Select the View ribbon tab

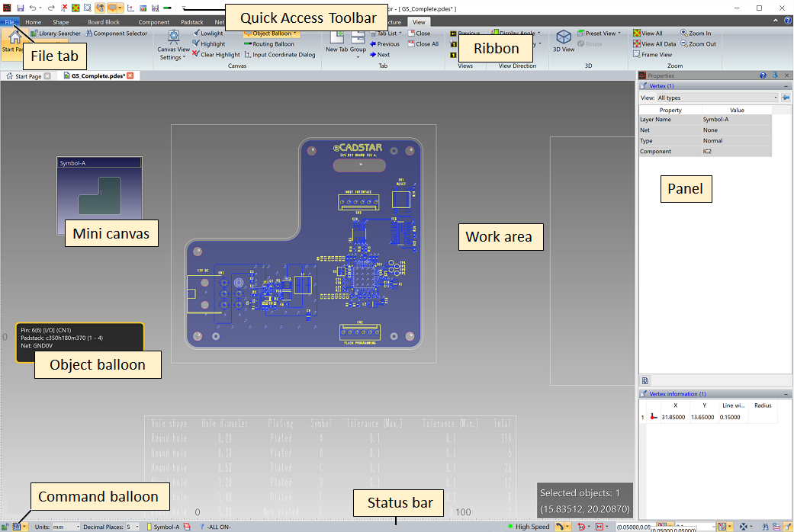[x=419, y=22]
